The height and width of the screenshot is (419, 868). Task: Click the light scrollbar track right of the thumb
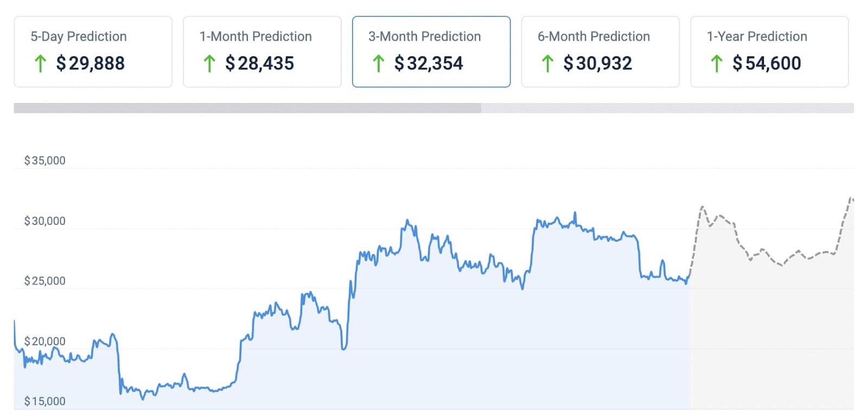pos(667,108)
